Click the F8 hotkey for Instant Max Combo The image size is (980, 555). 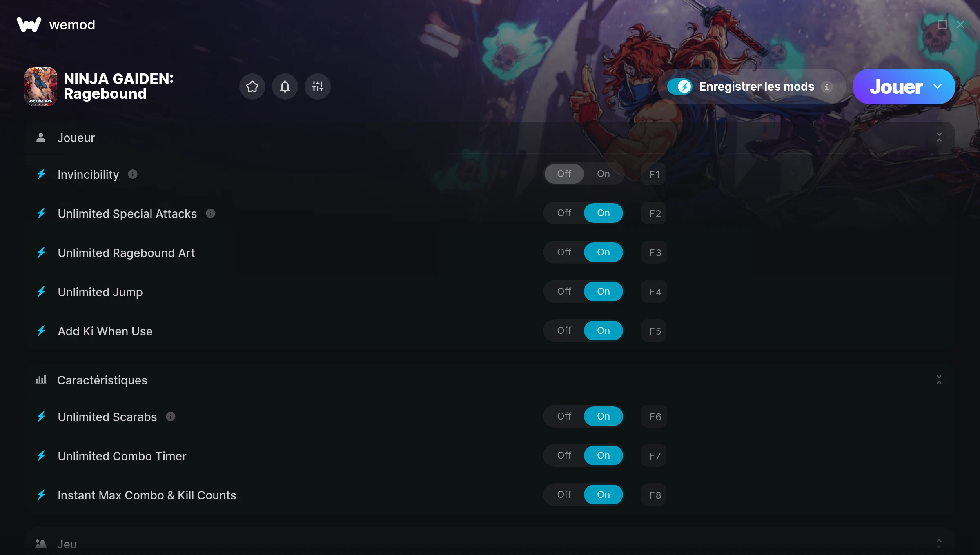pyautogui.click(x=655, y=495)
